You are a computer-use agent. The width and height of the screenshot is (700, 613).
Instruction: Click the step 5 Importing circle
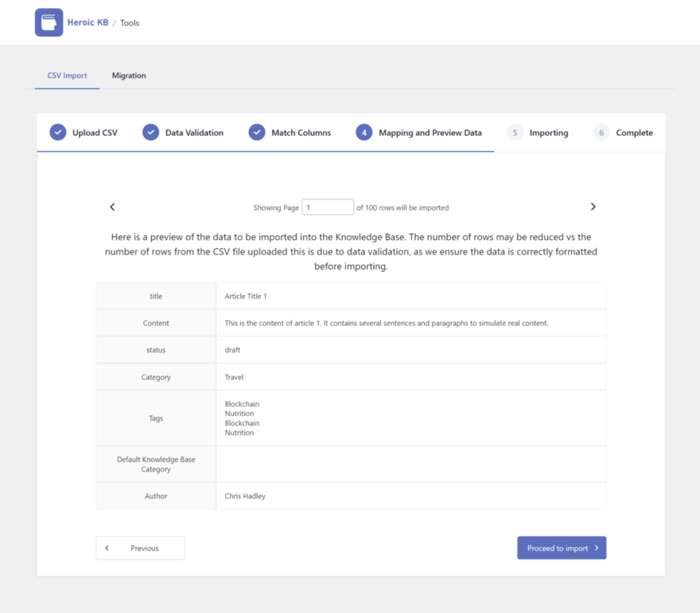tap(515, 133)
